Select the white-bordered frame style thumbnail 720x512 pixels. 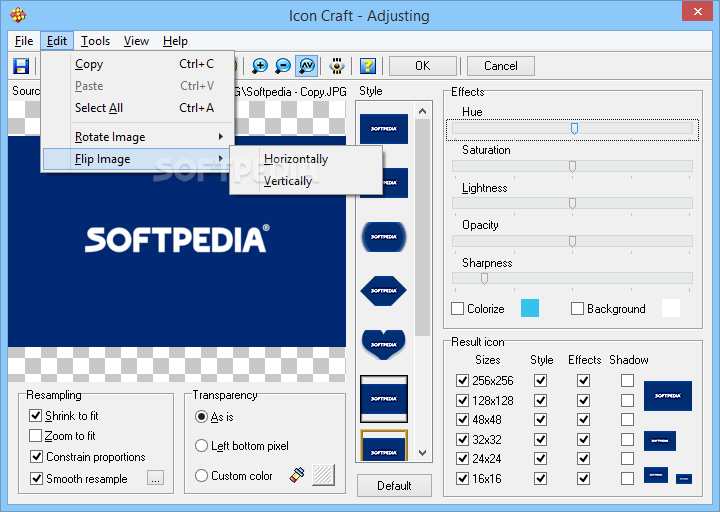(x=384, y=399)
